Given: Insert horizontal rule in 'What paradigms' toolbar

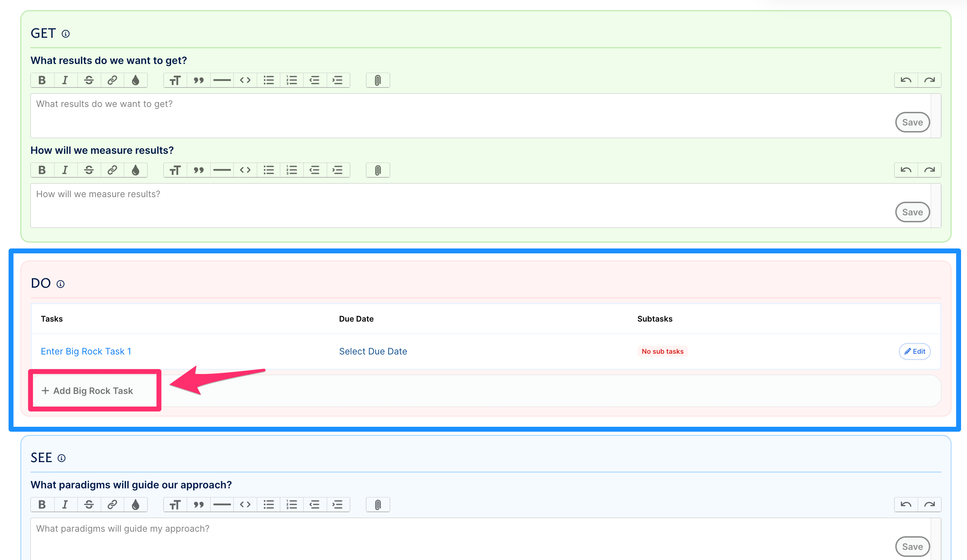Looking at the screenshot, I should [x=222, y=504].
